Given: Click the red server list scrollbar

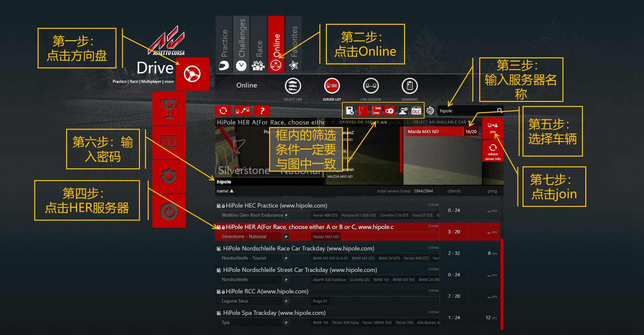Looking at the screenshot, I should coord(502,284).
